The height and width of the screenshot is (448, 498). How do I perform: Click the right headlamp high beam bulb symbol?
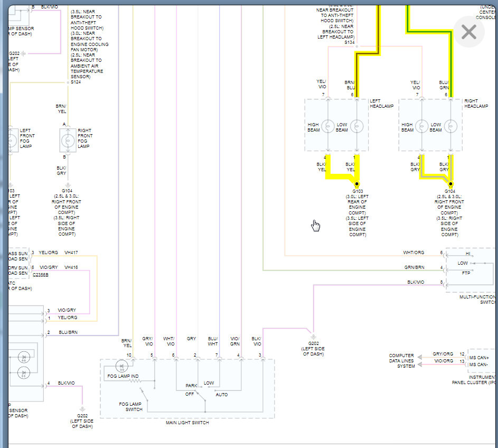(422, 126)
